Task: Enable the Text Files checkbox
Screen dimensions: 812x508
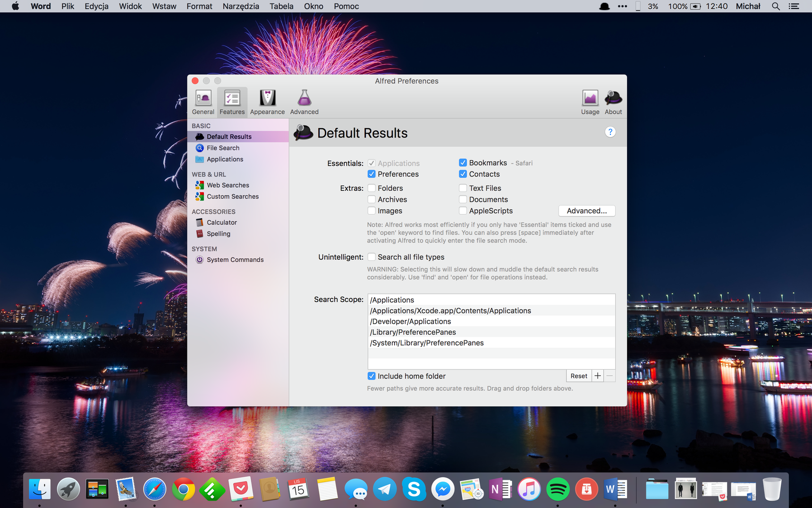Action: point(463,188)
